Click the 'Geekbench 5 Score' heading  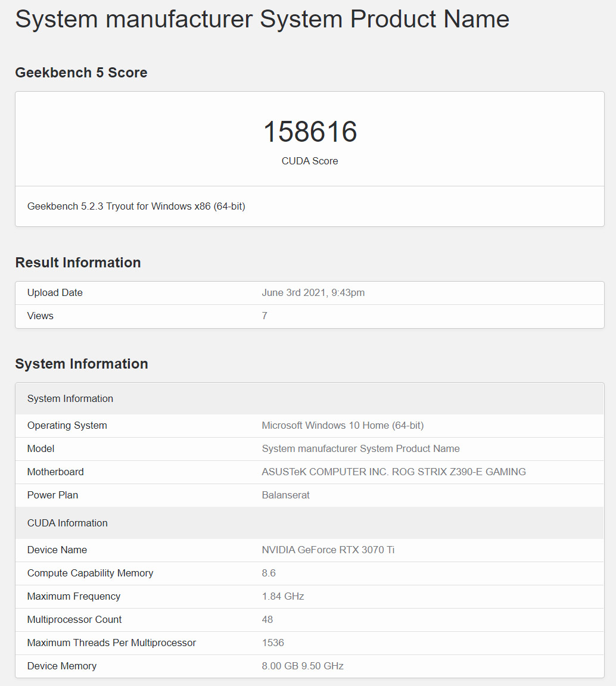(81, 73)
